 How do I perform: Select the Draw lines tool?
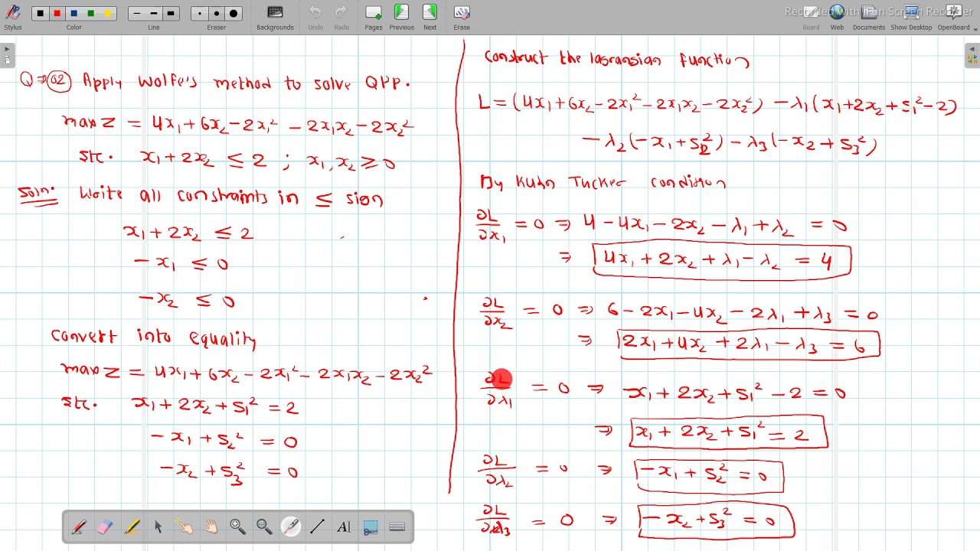click(317, 527)
